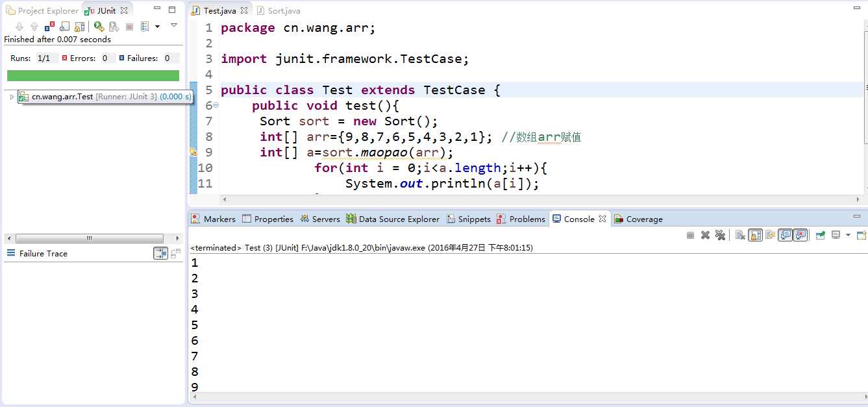Click JUnit pane horizontal scrollbar thumb
This screenshot has height=407, width=868.
pos(90,238)
